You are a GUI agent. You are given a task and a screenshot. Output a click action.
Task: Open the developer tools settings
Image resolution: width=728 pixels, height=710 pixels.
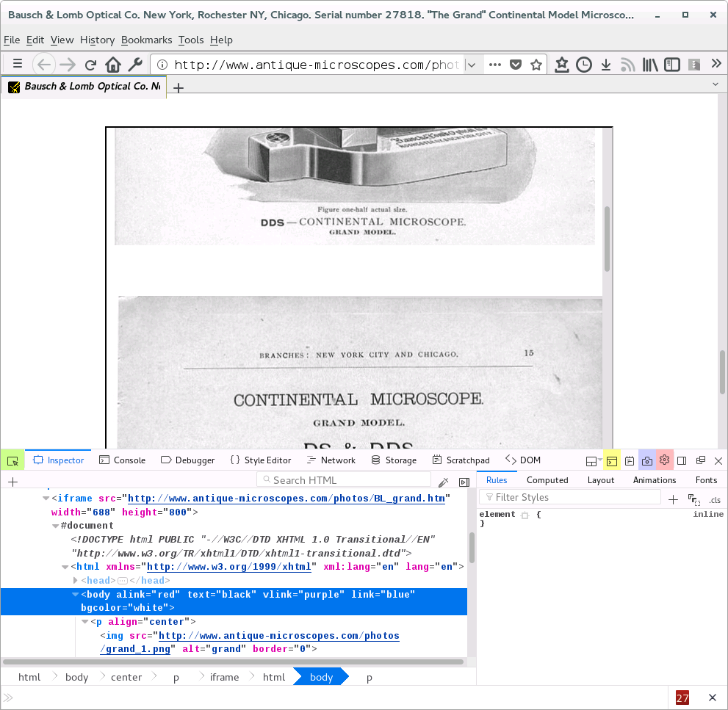(x=664, y=460)
